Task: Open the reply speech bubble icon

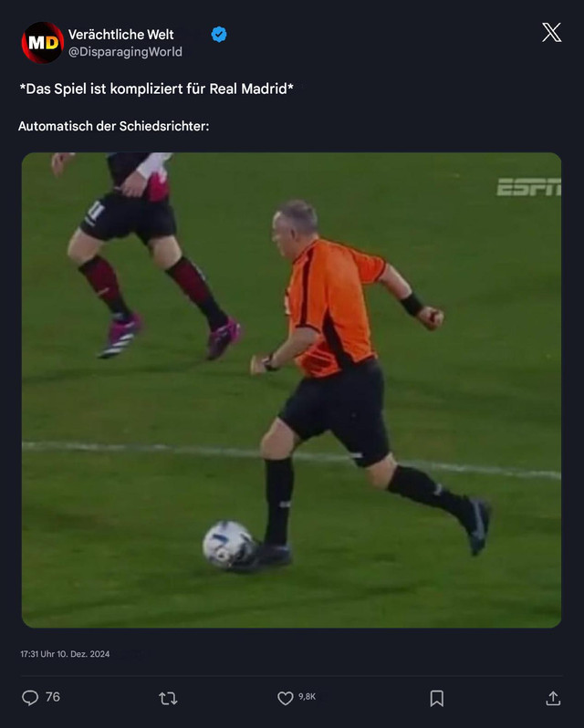Action: point(30,698)
